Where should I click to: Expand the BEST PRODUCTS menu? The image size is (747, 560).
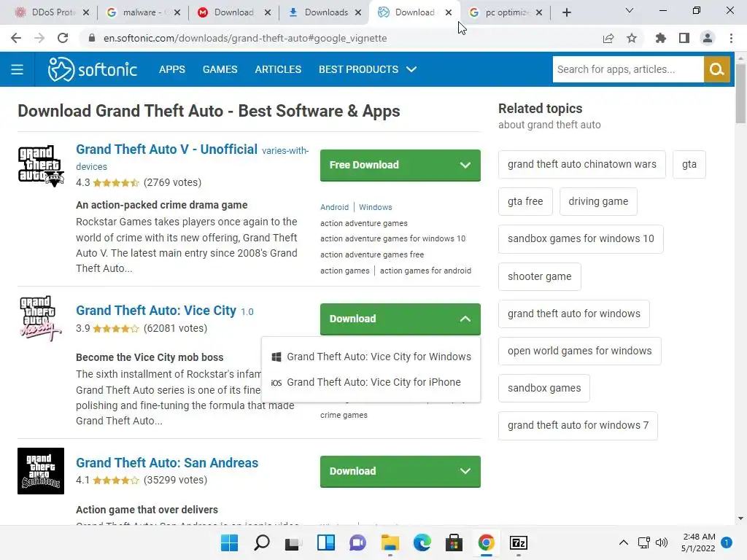click(x=368, y=69)
